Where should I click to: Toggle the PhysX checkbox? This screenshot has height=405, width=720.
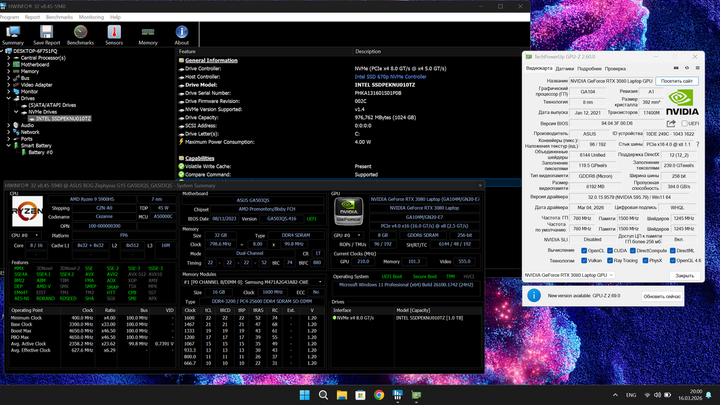(646, 260)
